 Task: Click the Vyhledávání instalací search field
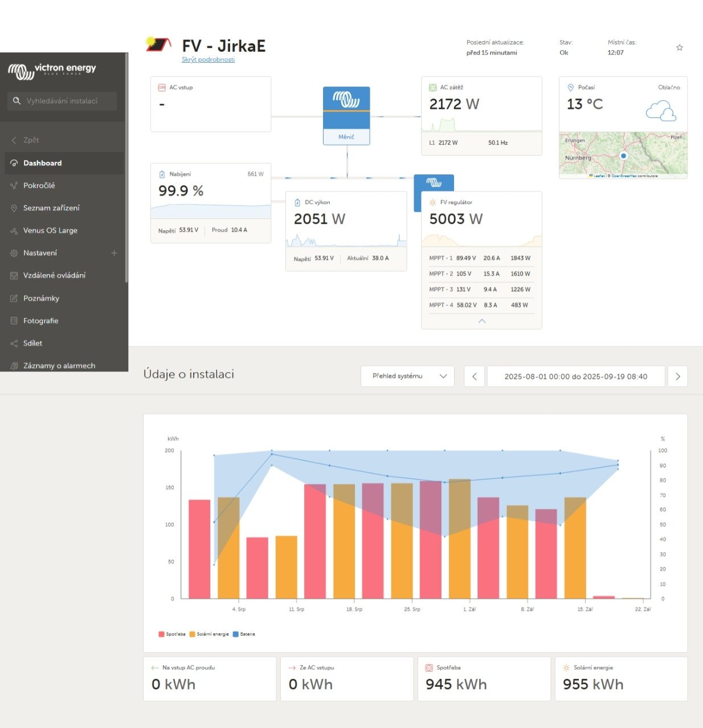[62, 101]
